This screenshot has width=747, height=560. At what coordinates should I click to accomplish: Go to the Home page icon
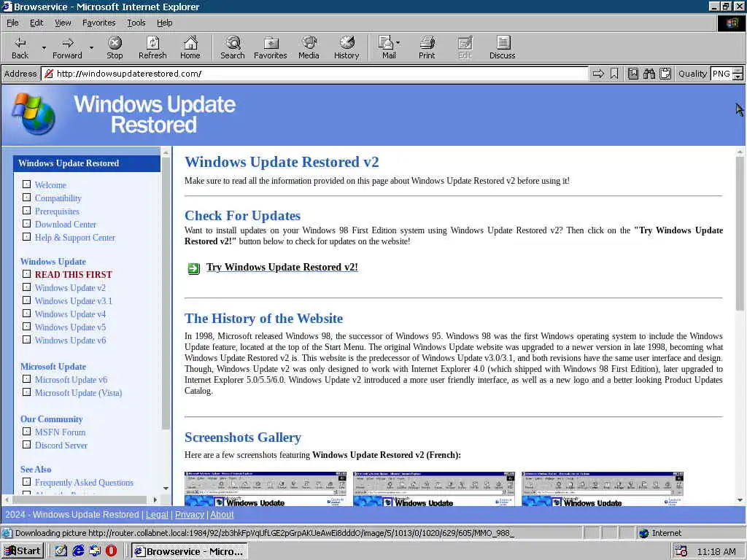point(190,47)
